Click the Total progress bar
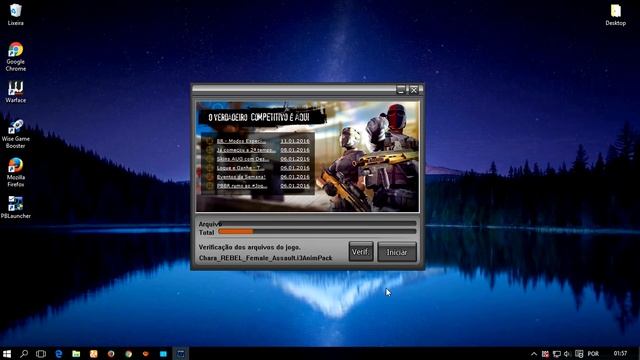Image resolution: width=640 pixels, height=360 pixels. pyautogui.click(x=317, y=231)
